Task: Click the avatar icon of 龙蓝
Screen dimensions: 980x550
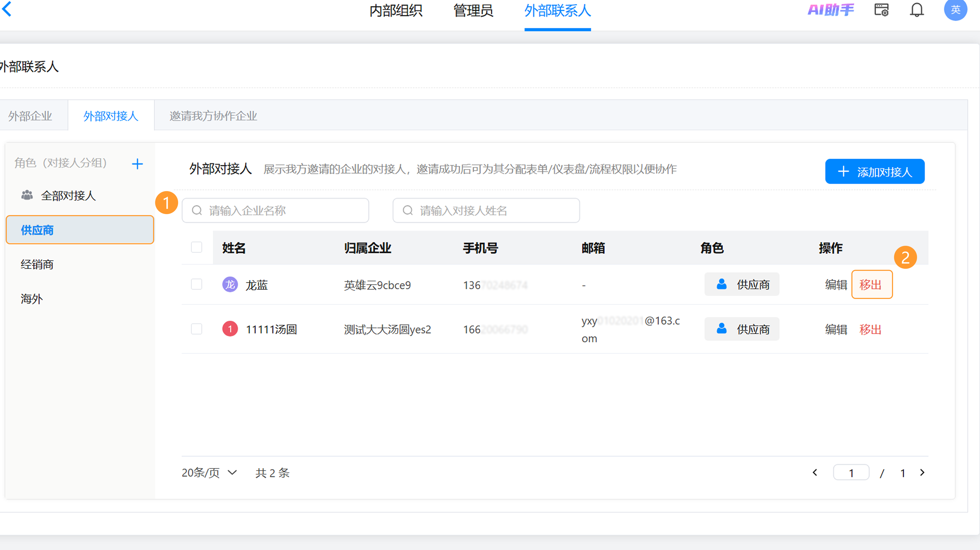Action: 230,284
